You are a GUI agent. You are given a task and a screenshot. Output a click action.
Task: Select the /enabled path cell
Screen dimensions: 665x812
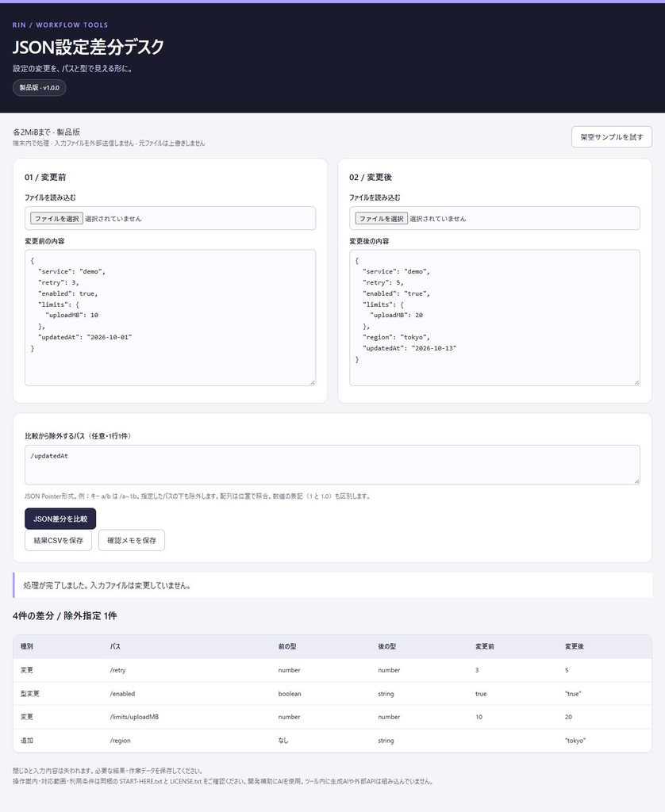(122, 693)
